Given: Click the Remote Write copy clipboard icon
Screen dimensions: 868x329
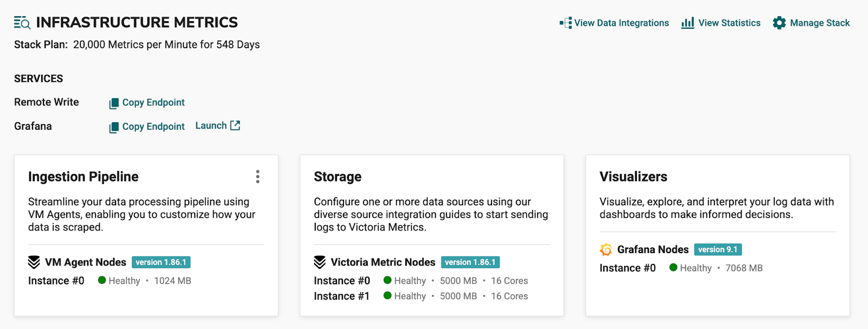Looking at the screenshot, I should coord(114,103).
